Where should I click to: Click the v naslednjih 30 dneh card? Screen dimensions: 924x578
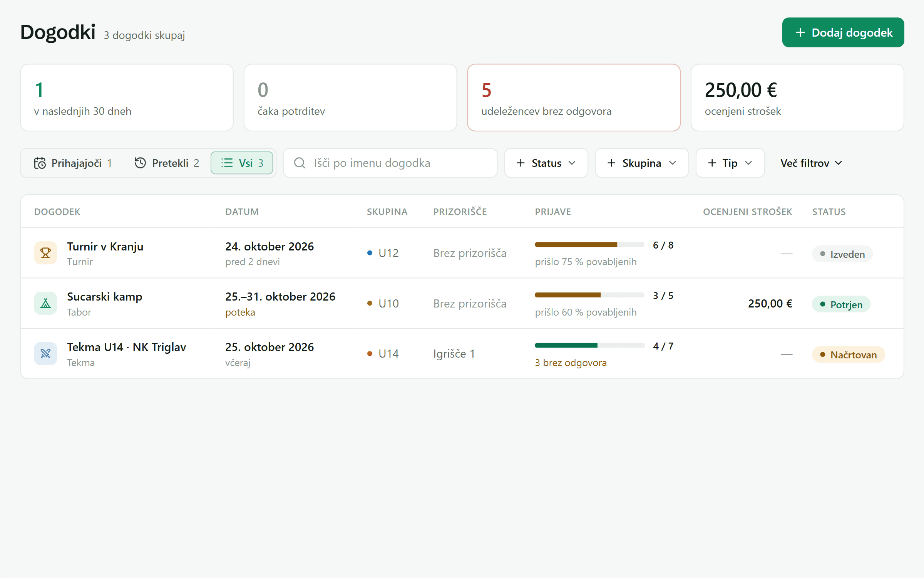(127, 97)
